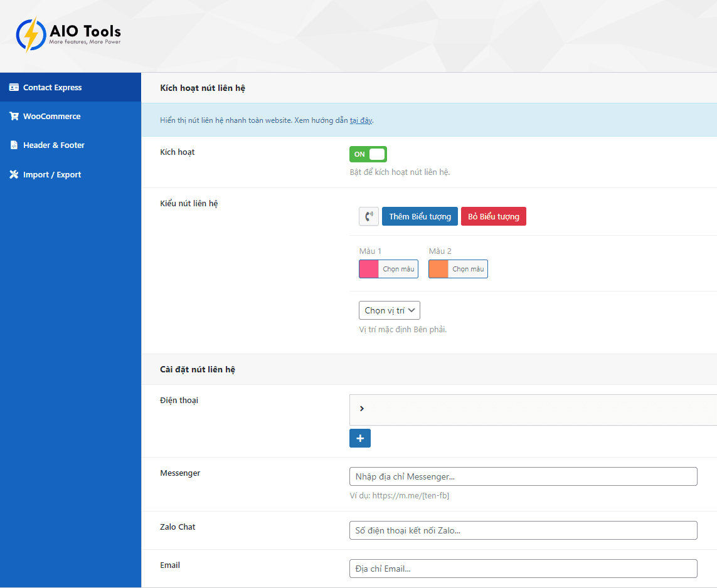Click the Import / Export tools icon
The image size is (717, 588).
pos(14,174)
